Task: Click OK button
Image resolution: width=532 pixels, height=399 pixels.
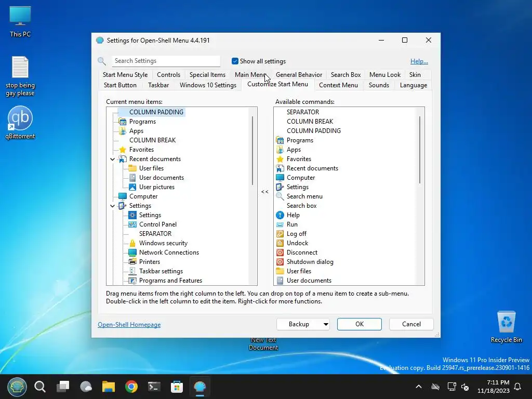Action: coord(360,324)
